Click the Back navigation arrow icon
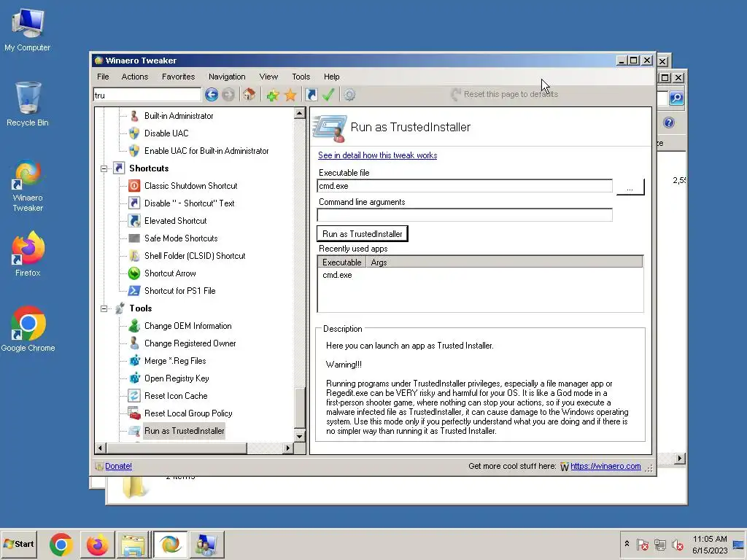Viewport: 747px width, 560px height. (212, 95)
